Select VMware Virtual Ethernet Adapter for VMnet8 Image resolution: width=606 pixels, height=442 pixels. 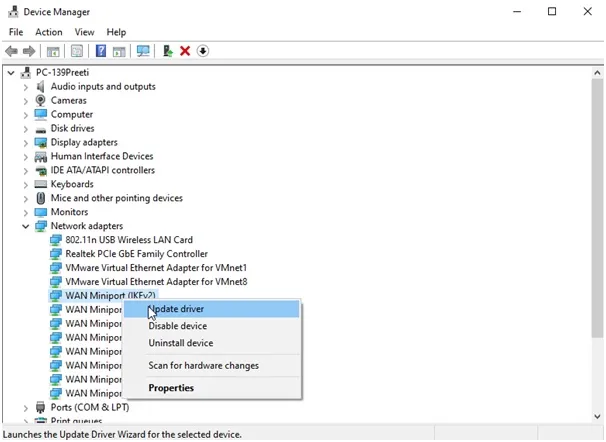pyautogui.click(x=156, y=282)
